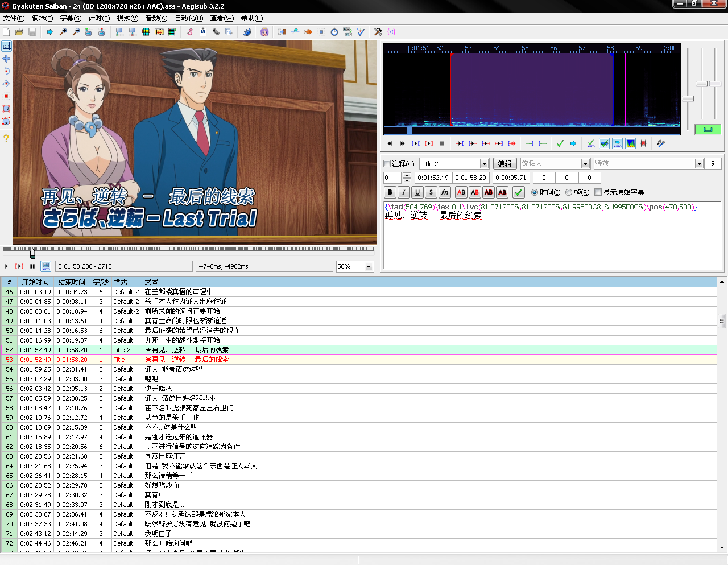The width and height of the screenshot is (728, 565).
Task: Select the Standard crosshair visual tool
Action: point(6,46)
